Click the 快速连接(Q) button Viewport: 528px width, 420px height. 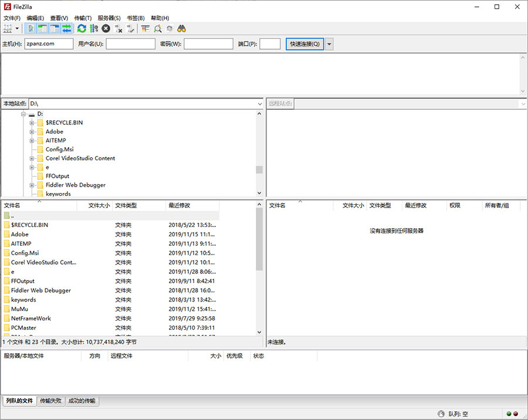304,44
